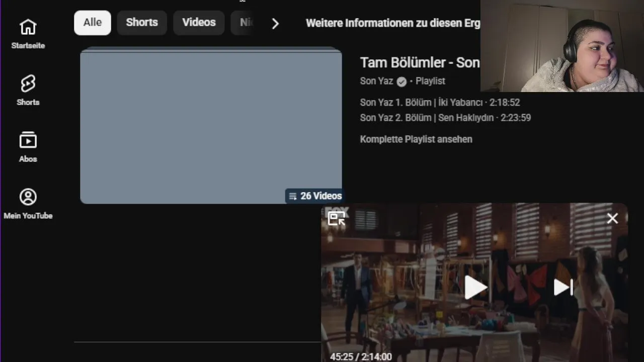Select the Alle filter chip

[x=93, y=23]
